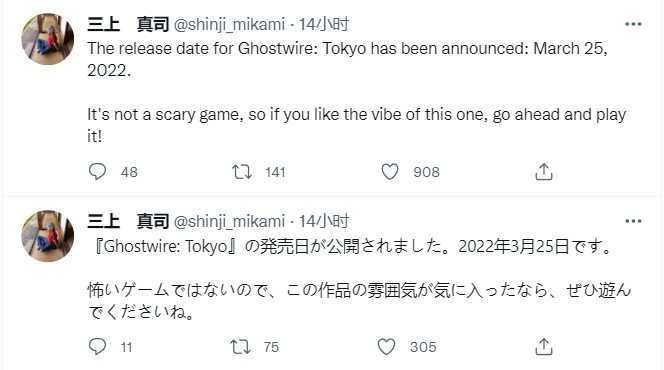The image size is (664, 370).
Task: Share the Japanese Ghostwire tweet
Action: coord(544,347)
